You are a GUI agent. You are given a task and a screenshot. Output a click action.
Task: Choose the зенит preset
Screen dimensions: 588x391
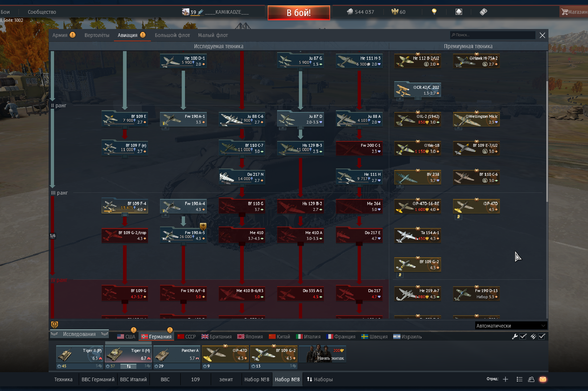click(226, 379)
